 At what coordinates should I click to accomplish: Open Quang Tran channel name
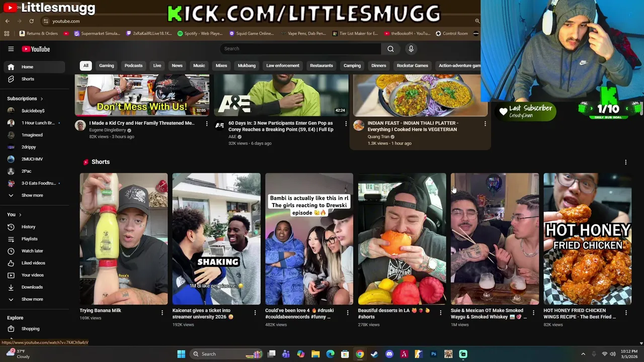point(378,137)
